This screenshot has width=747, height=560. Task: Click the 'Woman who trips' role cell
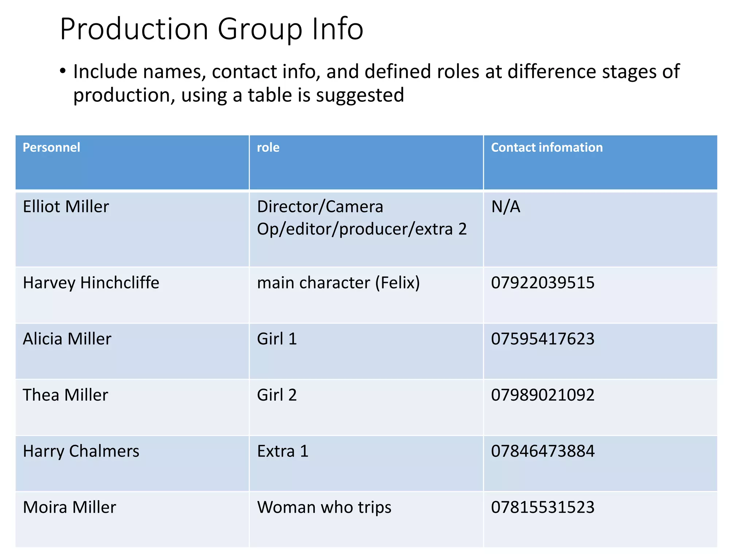pos(366,520)
